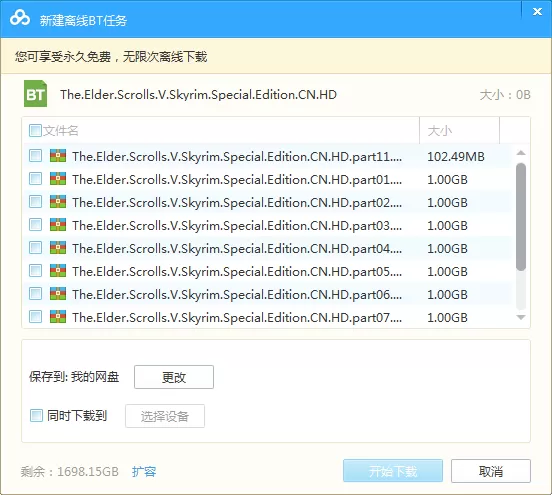Check the part05 file checkbox
552x495 pixels.
coord(35,271)
